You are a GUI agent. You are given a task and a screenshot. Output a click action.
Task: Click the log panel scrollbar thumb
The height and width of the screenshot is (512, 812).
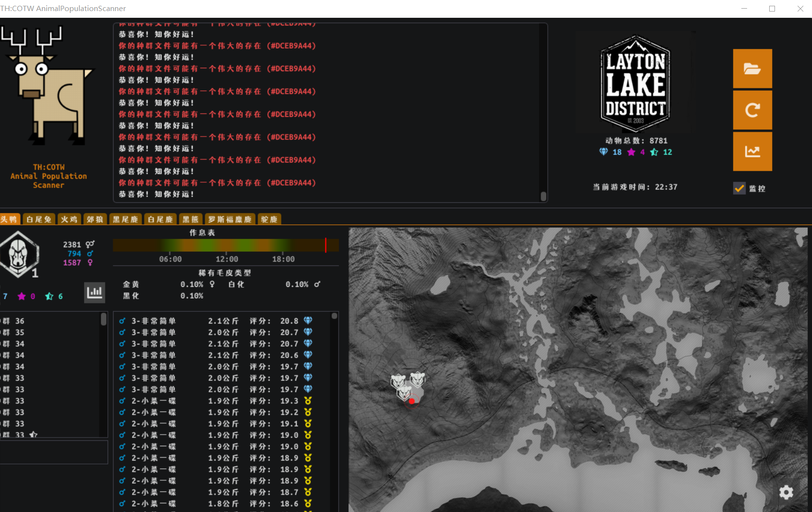pos(543,196)
